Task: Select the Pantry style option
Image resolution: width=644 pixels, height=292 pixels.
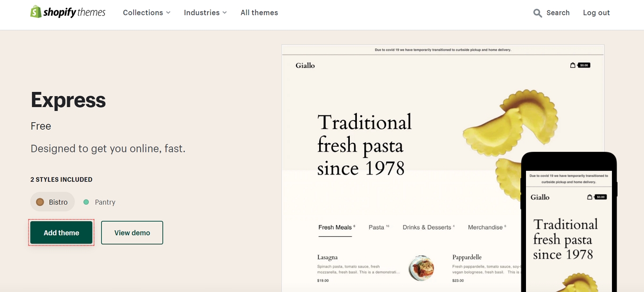Action: point(100,202)
